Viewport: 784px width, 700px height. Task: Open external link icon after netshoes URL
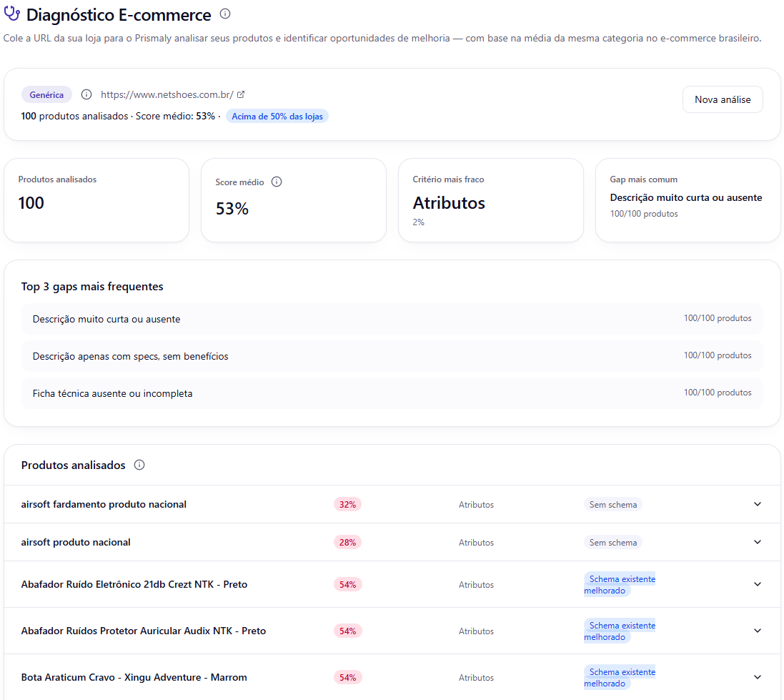[241, 94]
